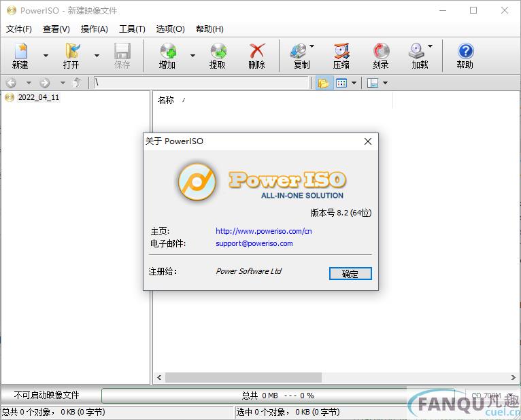
Task: Click the path address field
Action: click(201, 83)
